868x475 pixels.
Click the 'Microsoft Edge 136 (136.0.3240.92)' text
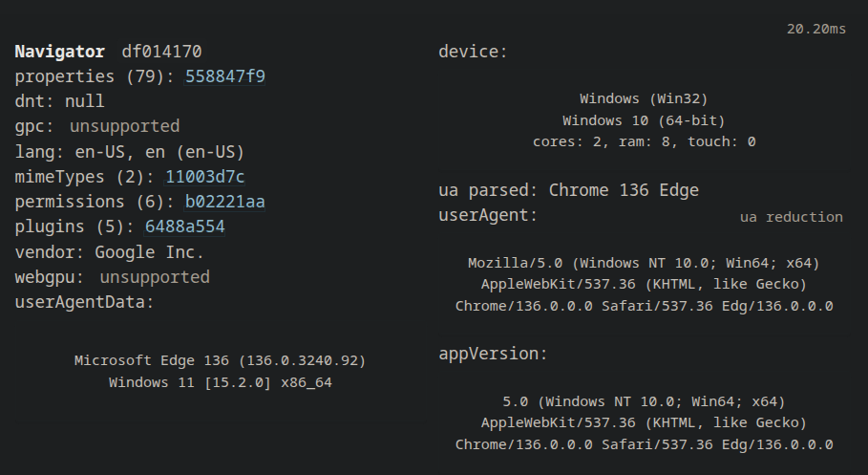tap(221, 360)
